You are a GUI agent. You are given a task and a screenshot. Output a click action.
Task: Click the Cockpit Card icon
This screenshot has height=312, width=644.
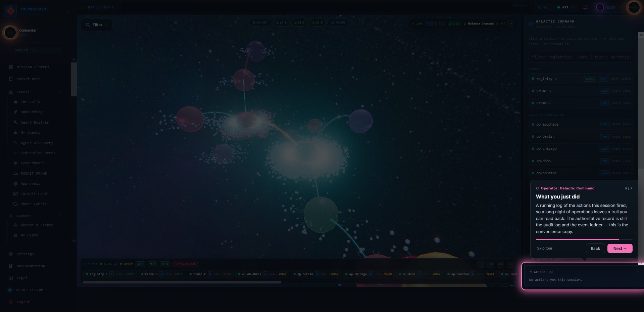pos(15,194)
